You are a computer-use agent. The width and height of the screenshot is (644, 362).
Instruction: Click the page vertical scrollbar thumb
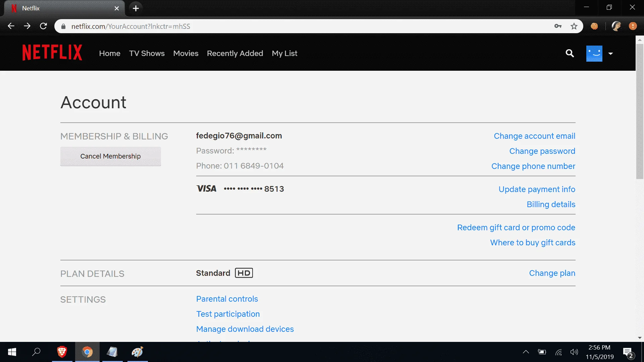[640, 111]
